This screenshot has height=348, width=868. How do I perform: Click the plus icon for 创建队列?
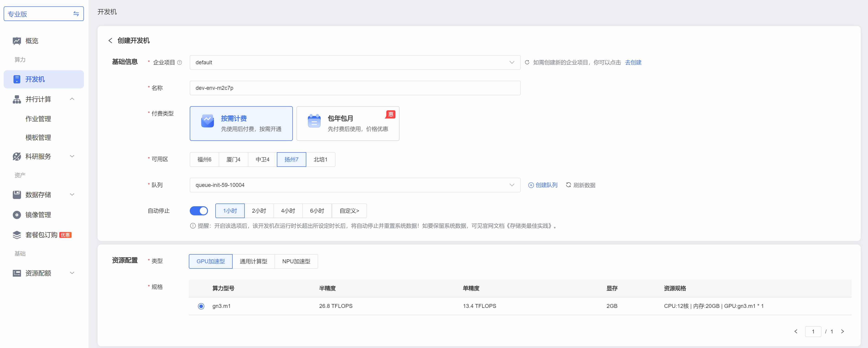pyautogui.click(x=531, y=185)
